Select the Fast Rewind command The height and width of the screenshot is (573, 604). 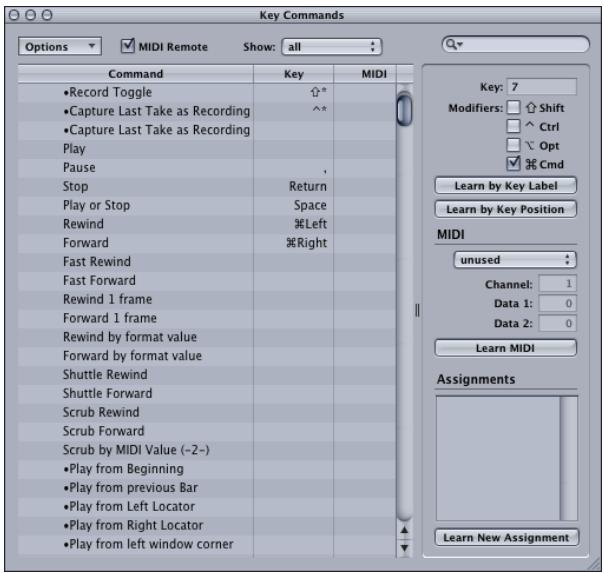[206, 262]
